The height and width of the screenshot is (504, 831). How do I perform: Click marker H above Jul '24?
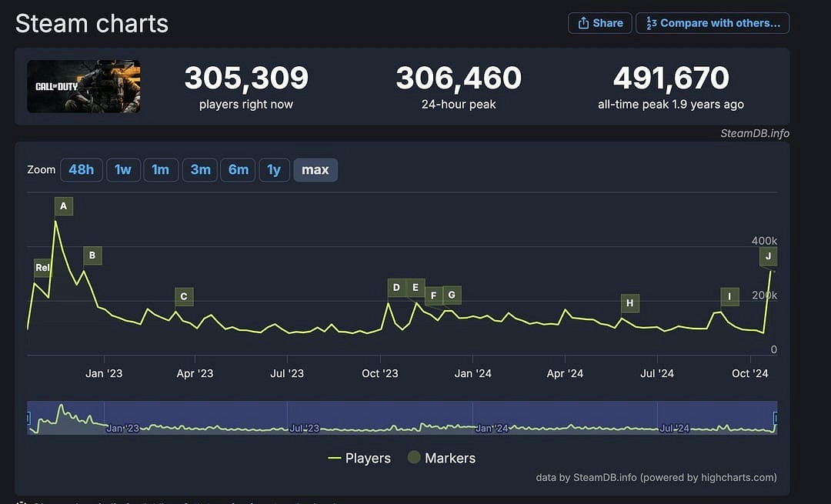(x=629, y=303)
